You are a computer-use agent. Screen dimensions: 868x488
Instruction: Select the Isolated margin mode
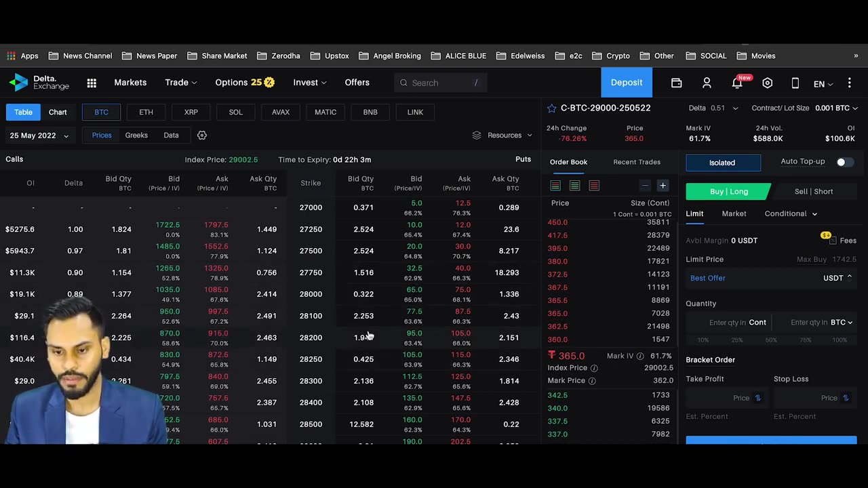[x=723, y=163]
